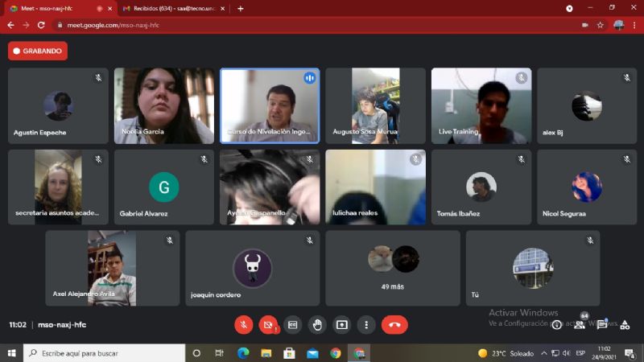Bookmark this page star icon
This screenshot has width=644, height=362.
click(x=600, y=25)
